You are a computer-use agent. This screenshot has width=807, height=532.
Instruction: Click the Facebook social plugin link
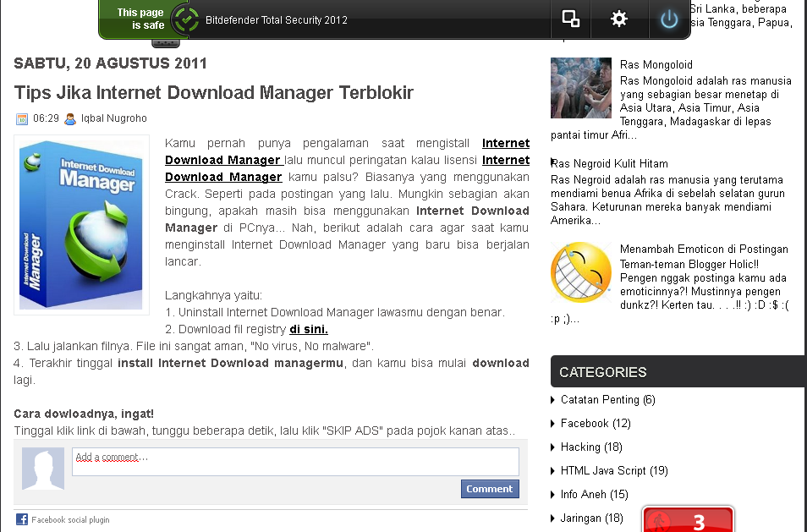coord(70,519)
